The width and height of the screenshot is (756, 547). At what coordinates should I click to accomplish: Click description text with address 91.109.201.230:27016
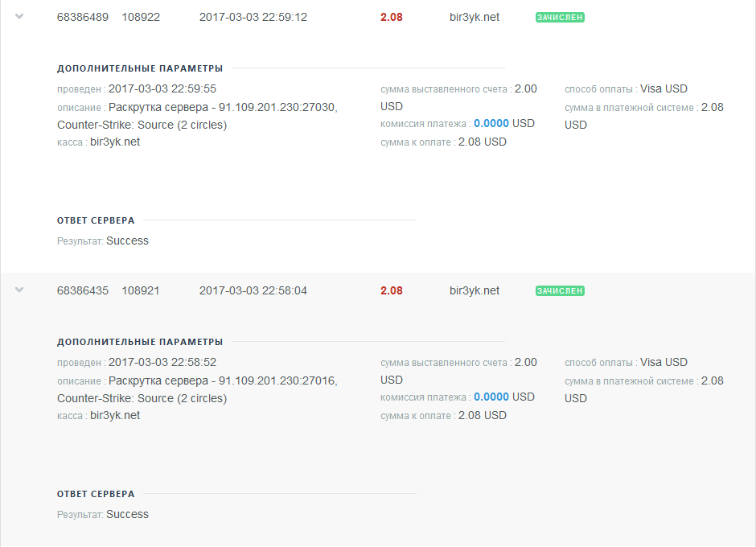(223, 380)
